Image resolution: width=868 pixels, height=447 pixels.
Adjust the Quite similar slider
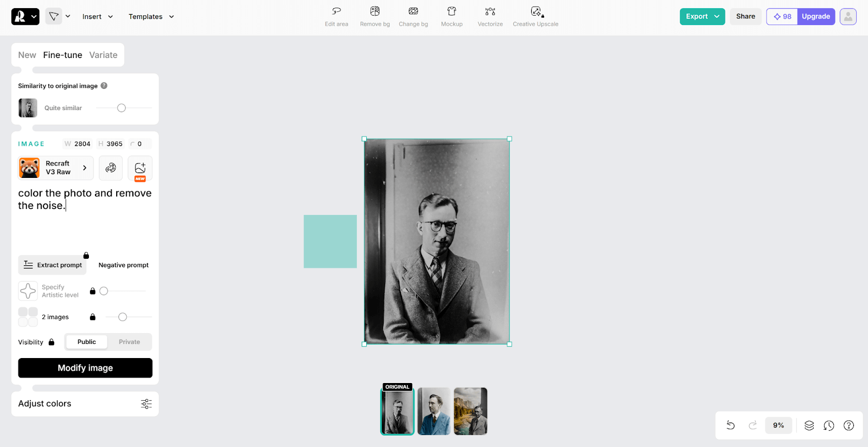[122, 108]
